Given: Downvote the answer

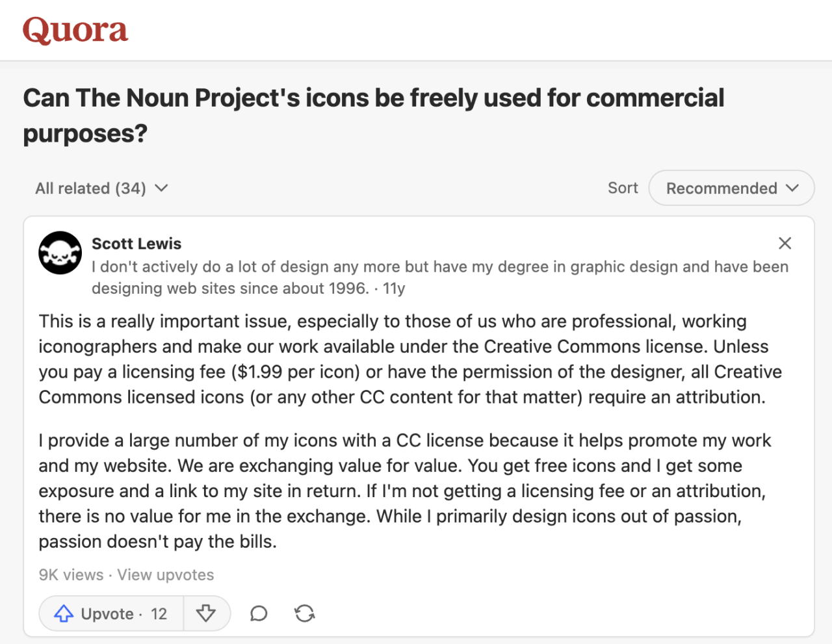Looking at the screenshot, I should (x=207, y=613).
